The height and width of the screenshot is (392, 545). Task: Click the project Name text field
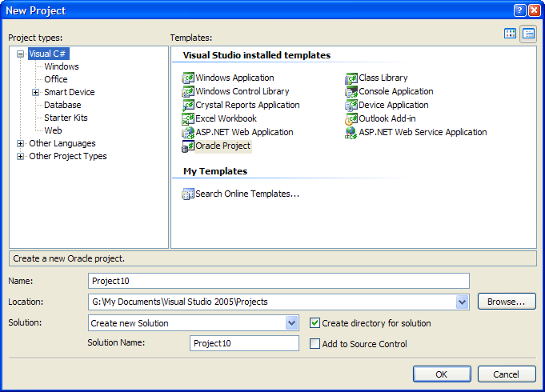[x=279, y=281]
